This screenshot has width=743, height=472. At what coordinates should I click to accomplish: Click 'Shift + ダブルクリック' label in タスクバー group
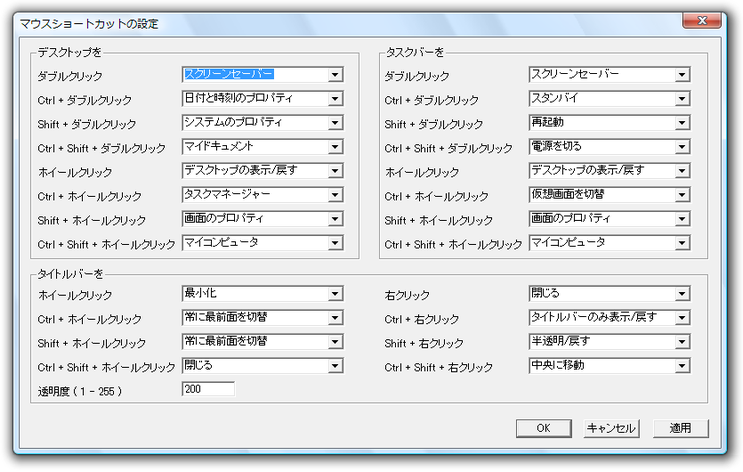(434, 125)
